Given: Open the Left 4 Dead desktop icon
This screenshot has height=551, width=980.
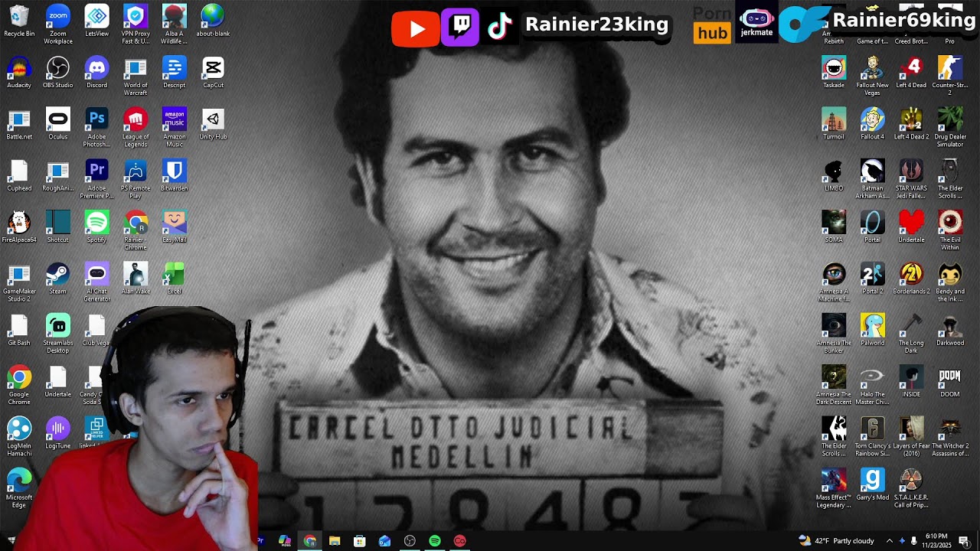Looking at the screenshot, I should tap(911, 73).
